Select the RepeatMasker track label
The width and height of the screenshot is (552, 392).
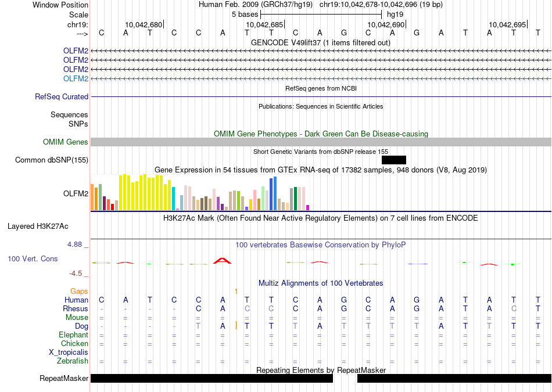pyautogui.click(x=64, y=378)
